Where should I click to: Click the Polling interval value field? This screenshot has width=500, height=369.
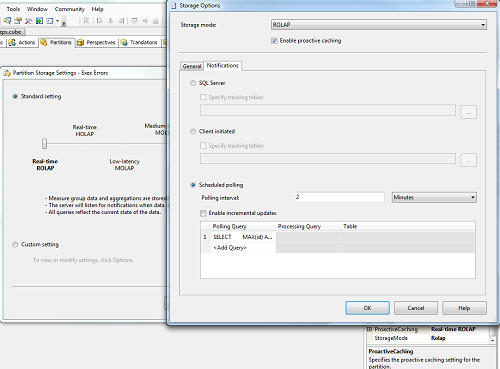coord(339,197)
